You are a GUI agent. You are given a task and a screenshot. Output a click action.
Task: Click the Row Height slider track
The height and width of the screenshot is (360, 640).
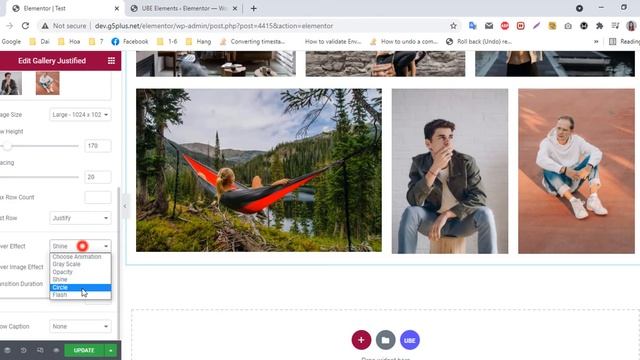[x=39, y=146]
